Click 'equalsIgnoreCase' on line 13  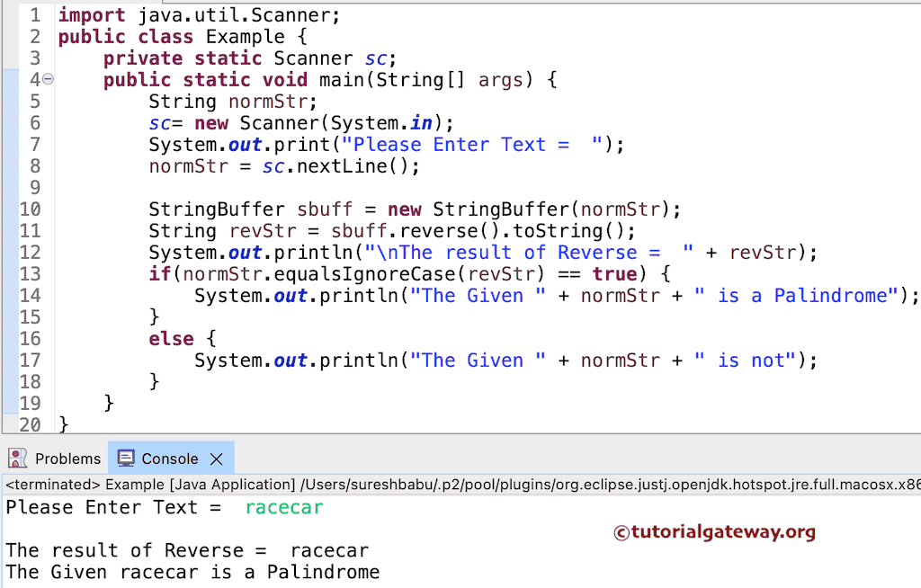coord(365,273)
